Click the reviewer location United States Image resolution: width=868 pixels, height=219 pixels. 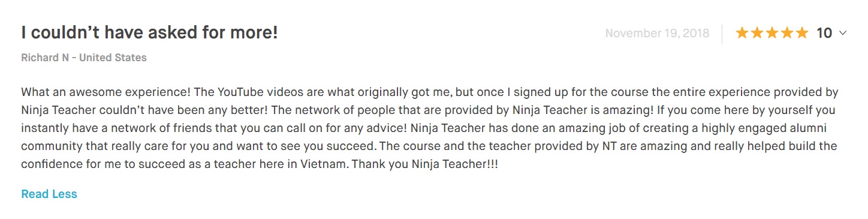click(113, 58)
